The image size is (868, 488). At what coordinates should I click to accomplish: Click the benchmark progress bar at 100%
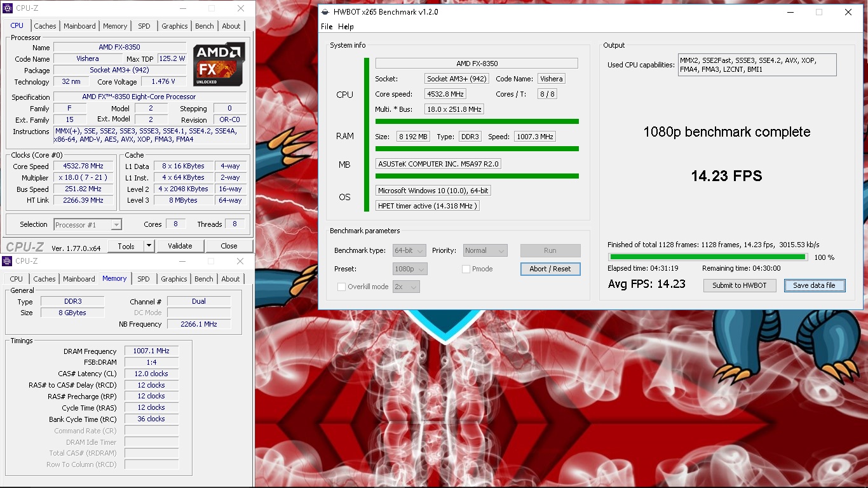[x=708, y=257]
